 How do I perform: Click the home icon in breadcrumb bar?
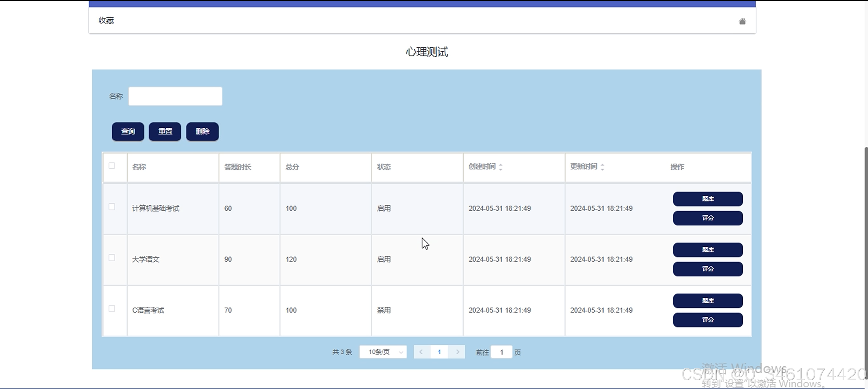(x=742, y=21)
